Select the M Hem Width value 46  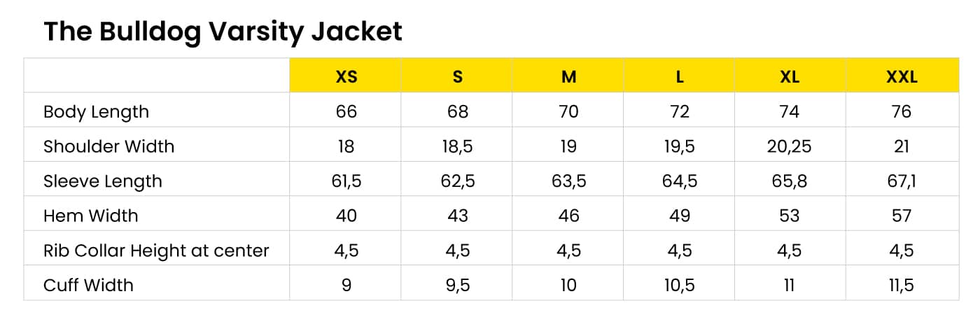coord(568,216)
